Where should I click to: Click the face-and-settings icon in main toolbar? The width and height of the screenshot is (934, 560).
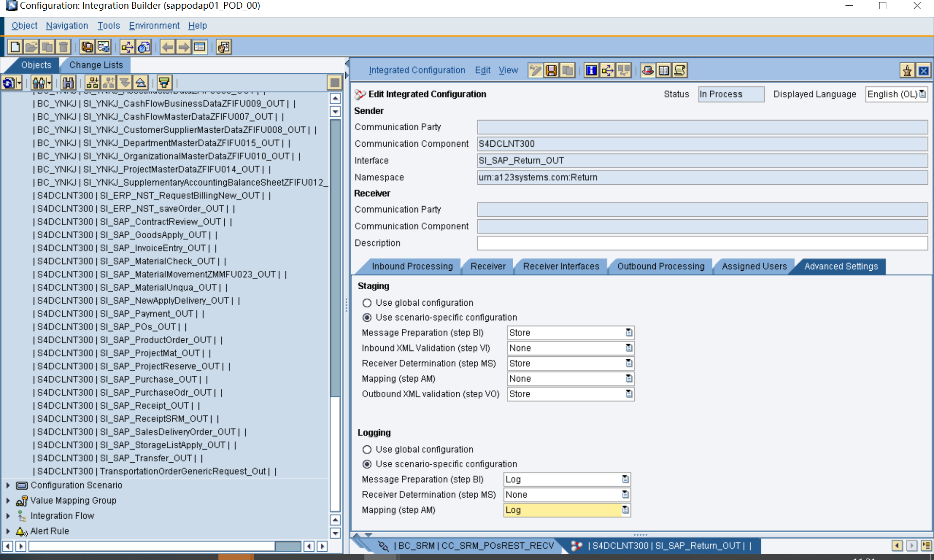(224, 47)
